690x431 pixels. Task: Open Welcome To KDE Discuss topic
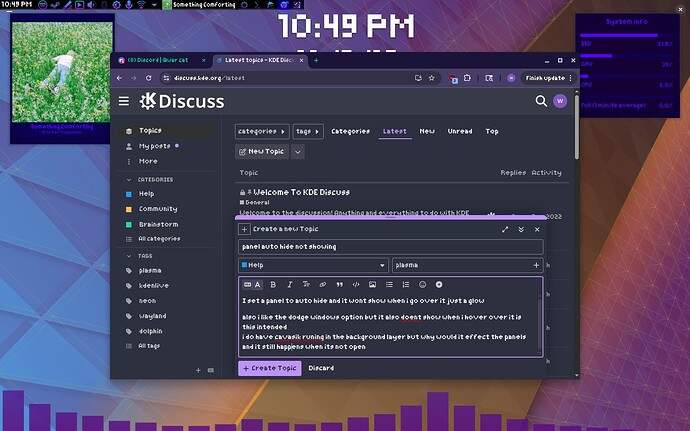click(x=301, y=192)
